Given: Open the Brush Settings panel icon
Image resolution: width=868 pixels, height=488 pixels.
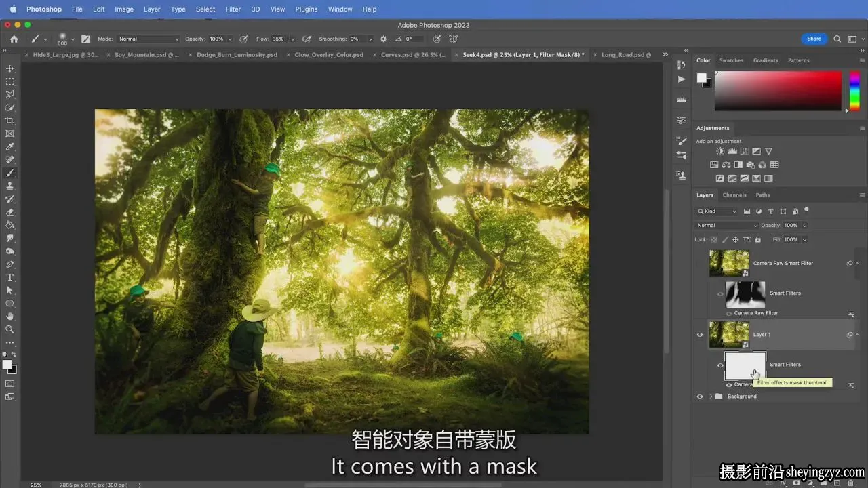Looking at the screenshot, I should [85, 39].
